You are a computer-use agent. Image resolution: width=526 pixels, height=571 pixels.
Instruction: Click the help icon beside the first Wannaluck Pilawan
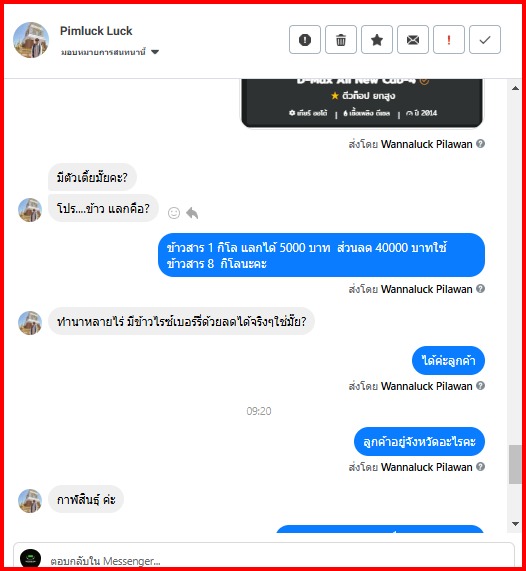(480, 144)
